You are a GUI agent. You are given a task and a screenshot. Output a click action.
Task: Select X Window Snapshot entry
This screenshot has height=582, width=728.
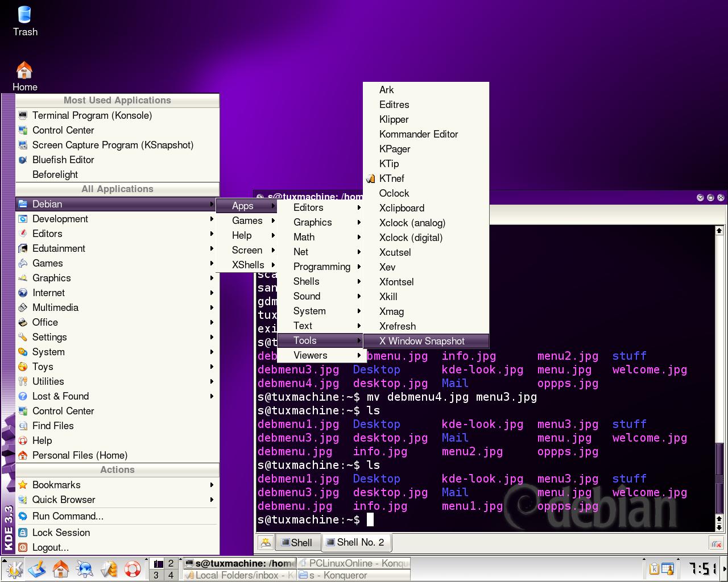(x=426, y=341)
